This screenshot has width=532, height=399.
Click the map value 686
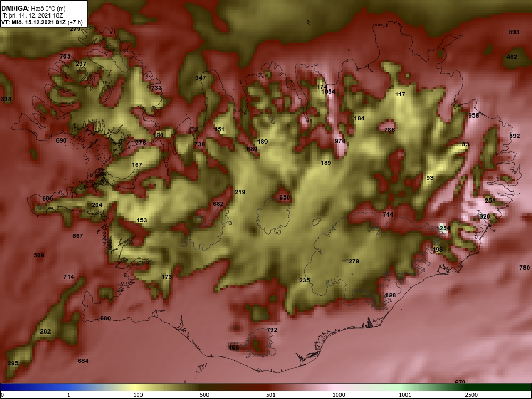tap(47, 199)
